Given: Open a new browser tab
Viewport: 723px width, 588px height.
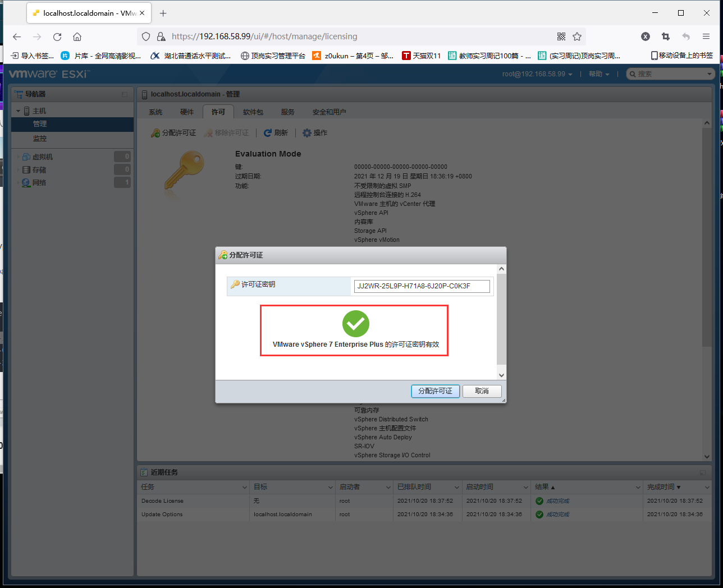Looking at the screenshot, I should click(x=163, y=13).
